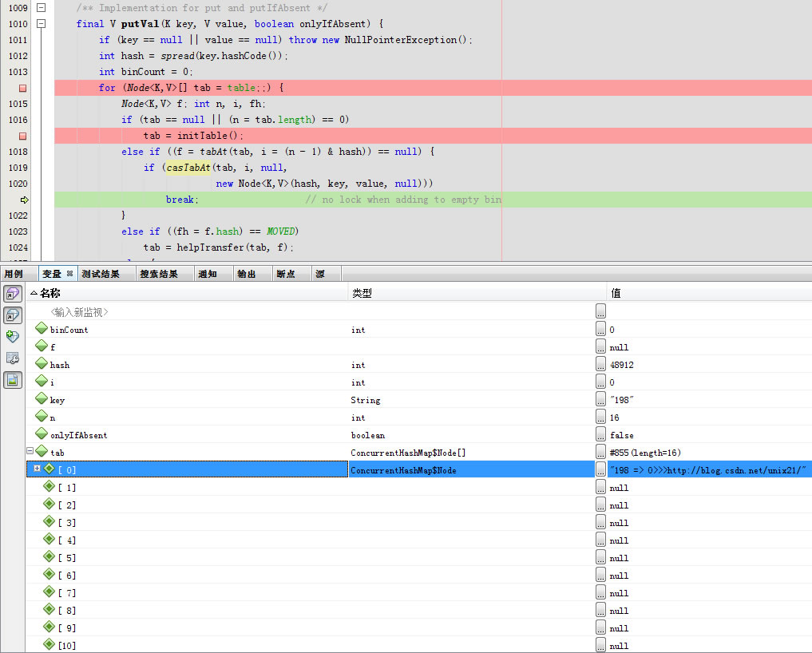Open the value editor button for binCount
Image resolution: width=812 pixels, height=653 pixels.
pos(600,329)
